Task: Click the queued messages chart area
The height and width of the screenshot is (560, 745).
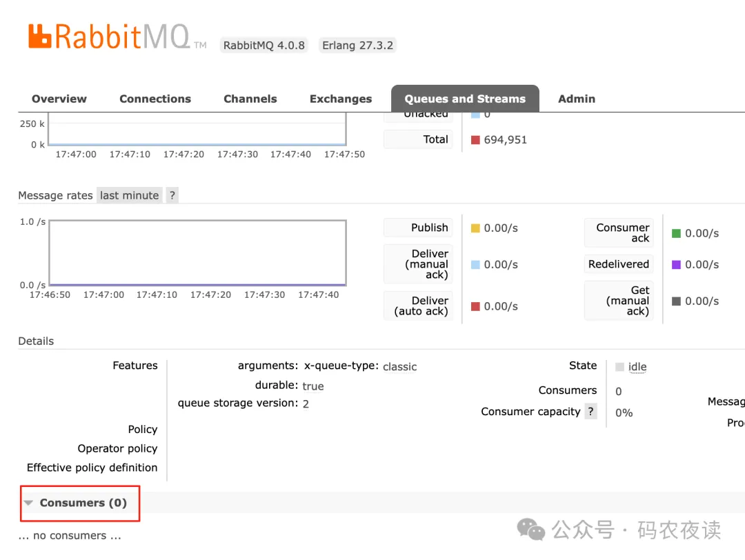Action: [197, 129]
